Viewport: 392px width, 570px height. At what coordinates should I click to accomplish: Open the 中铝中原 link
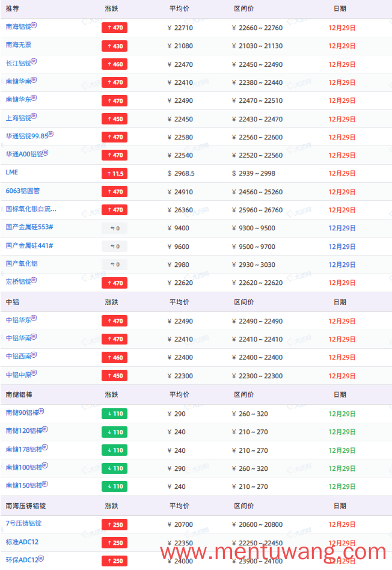point(19,375)
